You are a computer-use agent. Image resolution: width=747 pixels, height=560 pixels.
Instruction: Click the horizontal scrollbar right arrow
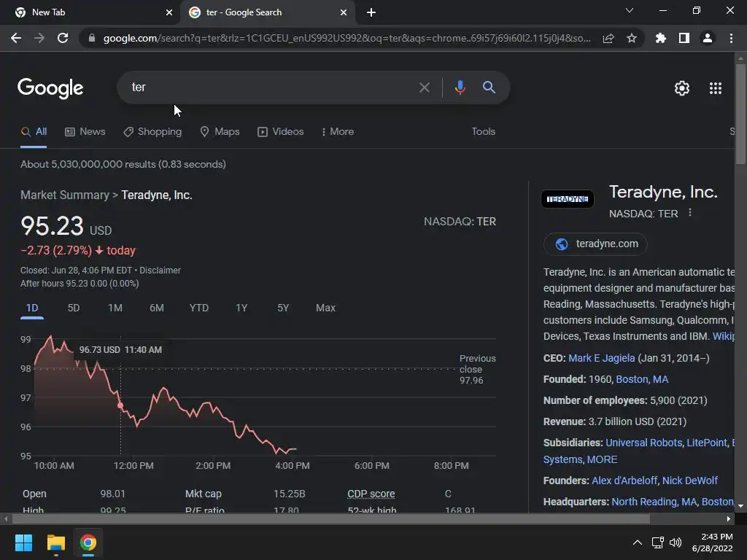click(x=729, y=518)
